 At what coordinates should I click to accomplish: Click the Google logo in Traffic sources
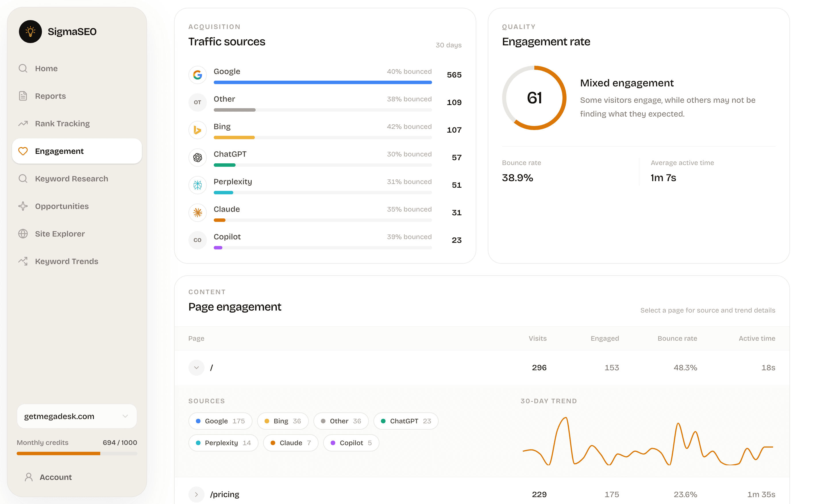[197, 75]
